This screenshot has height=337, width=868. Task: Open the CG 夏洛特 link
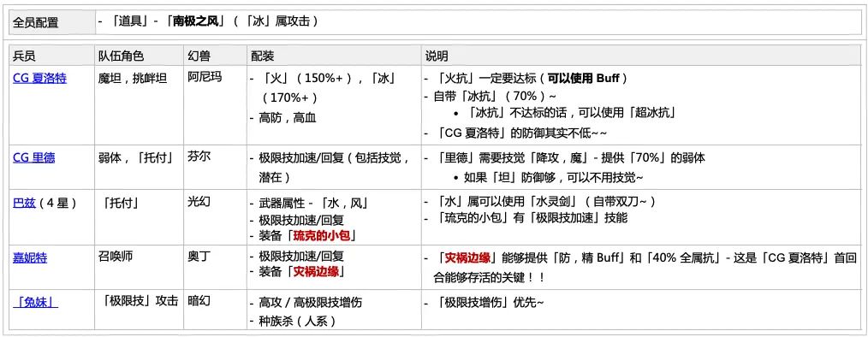[x=40, y=78]
